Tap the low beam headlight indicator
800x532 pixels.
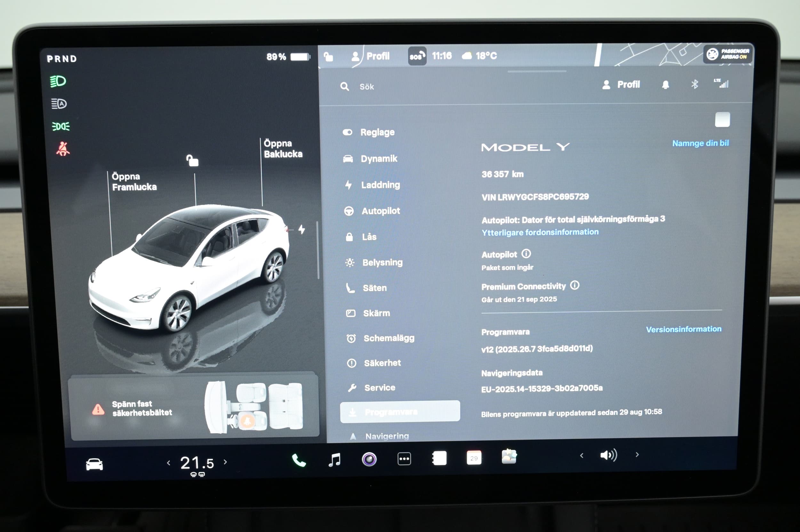click(58, 82)
